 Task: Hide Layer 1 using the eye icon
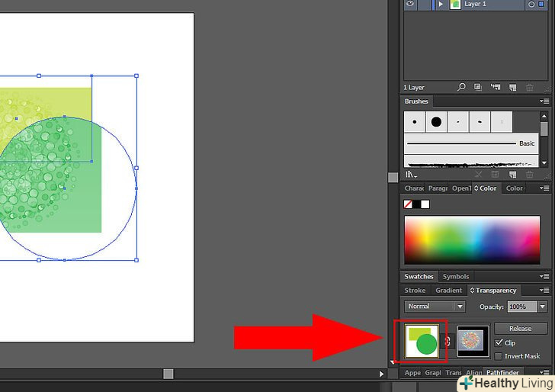click(x=410, y=4)
